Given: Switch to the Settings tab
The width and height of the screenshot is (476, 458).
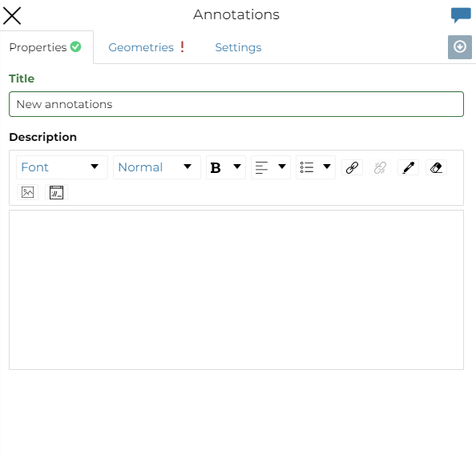Looking at the screenshot, I should point(238,47).
